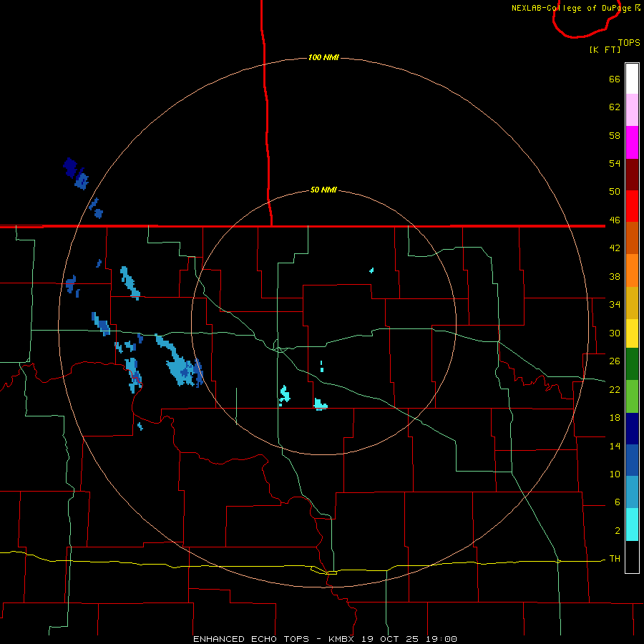Click the legend value 66
Viewport: 644px width, 644px height.
pyautogui.click(x=615, y=79)
